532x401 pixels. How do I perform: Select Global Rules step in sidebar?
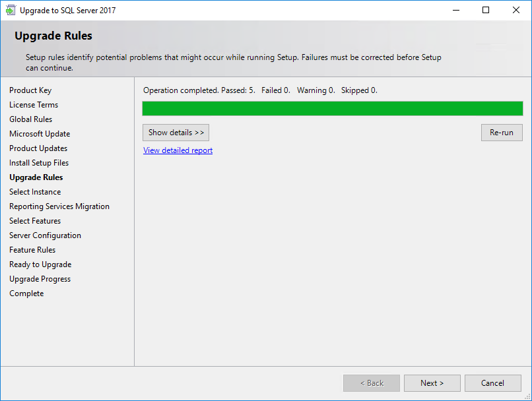pyautogui.click(x=31, y=119)
